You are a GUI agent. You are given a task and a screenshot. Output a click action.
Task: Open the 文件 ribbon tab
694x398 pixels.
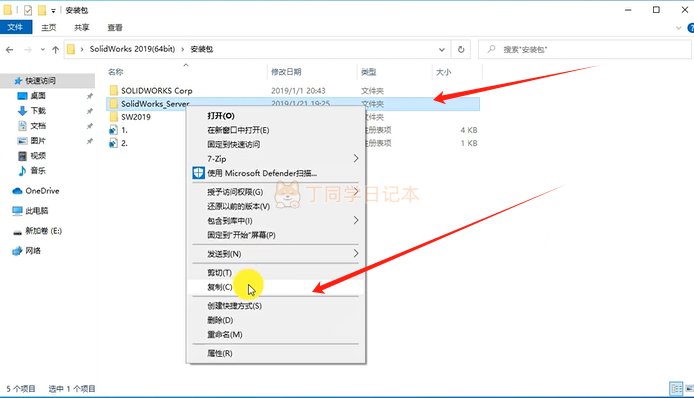pyautogui.click(x=15, y=27)
